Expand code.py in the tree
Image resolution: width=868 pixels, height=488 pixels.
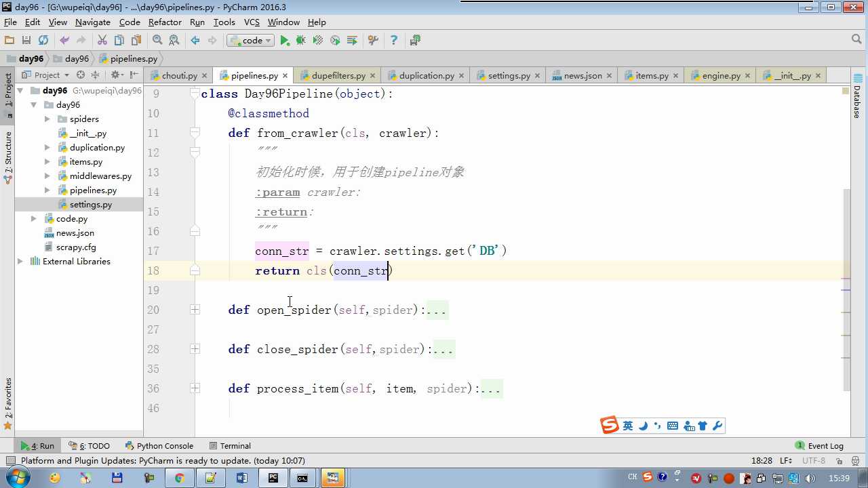(34, 219)
